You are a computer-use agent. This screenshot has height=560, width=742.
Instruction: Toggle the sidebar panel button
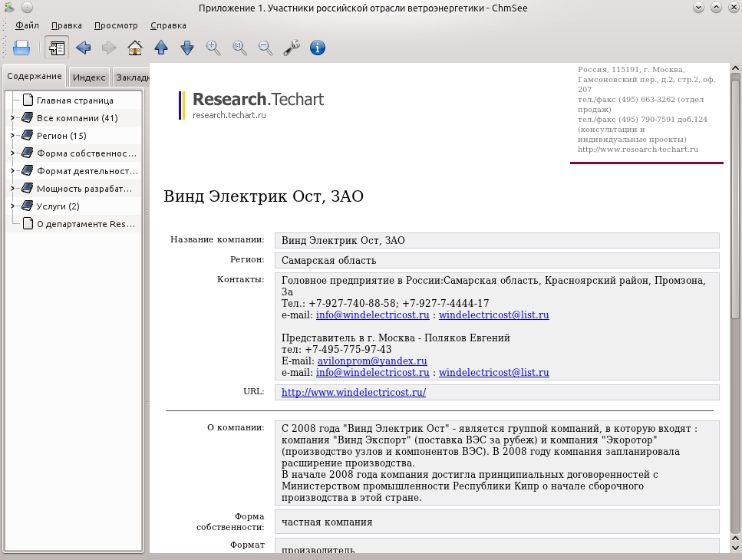(57, 48)
